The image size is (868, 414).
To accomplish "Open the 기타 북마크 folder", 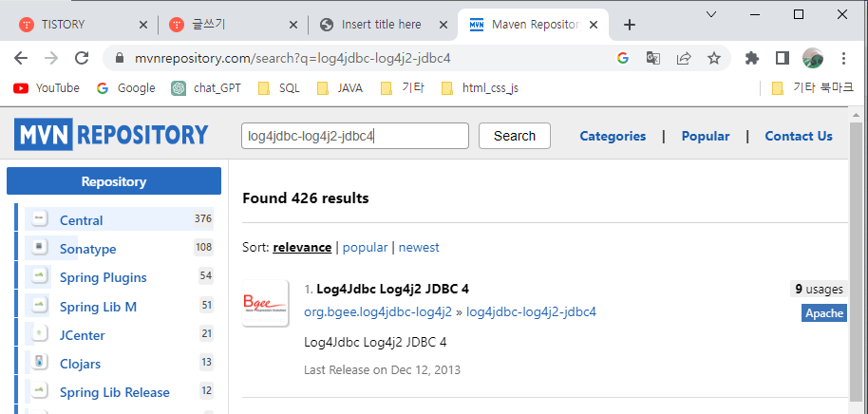I will (813, 88).
